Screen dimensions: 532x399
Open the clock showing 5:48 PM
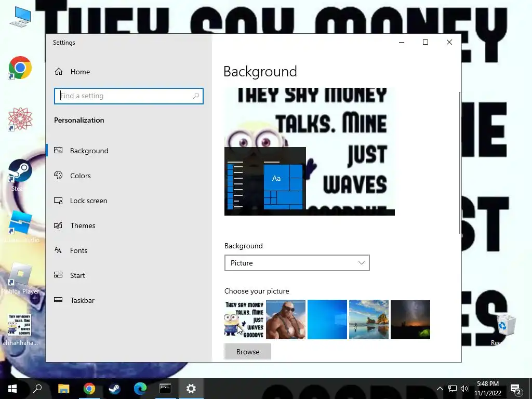pyautogui.click(x=487, y=389)
